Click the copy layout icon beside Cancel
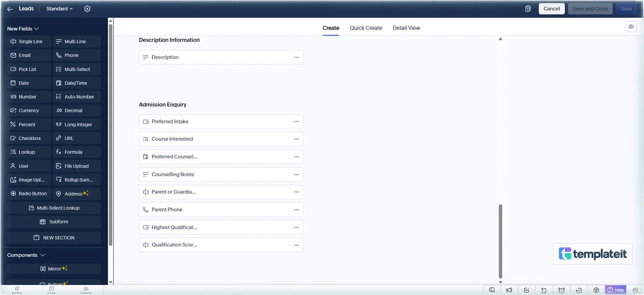The image size is (644, 295). tap(528, 9)
